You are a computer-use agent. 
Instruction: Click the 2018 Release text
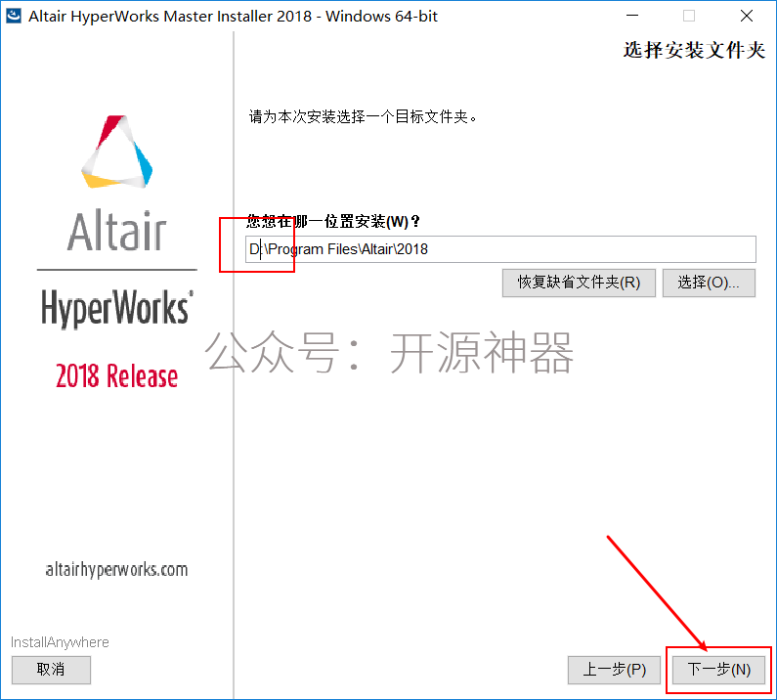117,375
